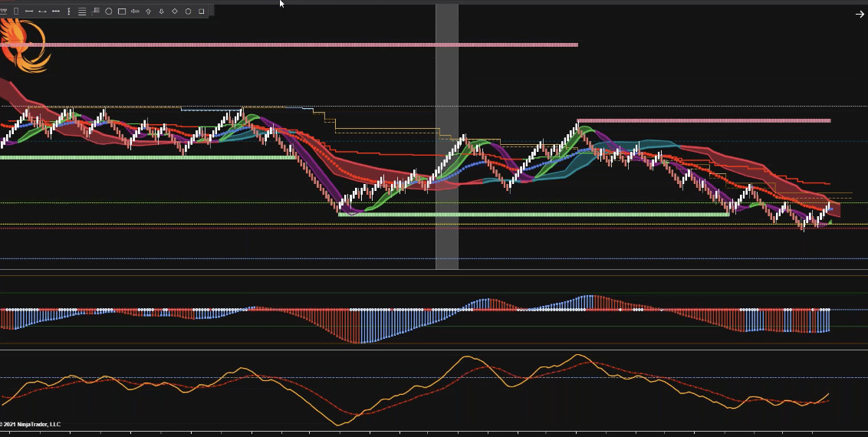Viewport: 868px width, 437px height.
Task: Choose the double-arrow extended line tool
Action: pos(56,11)
